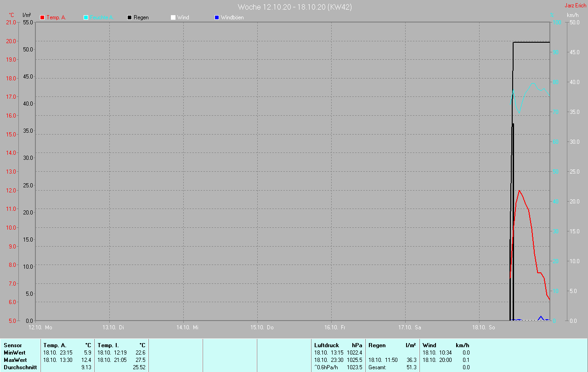Screen dimensions: 588x372
Task: Click the blue Windböen legend square
Action: (217, 17)
